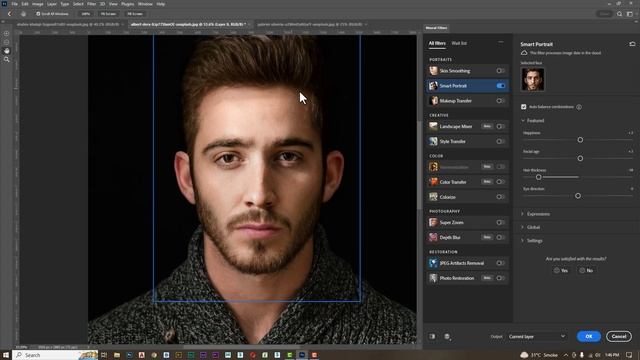Open the Task View taskbar icon
640x360 pixels.
coord(104,355)
